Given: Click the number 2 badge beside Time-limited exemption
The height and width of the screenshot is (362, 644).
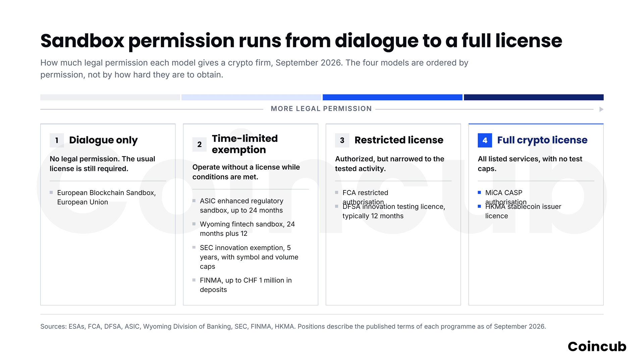Looking at the screenshot, I should click(199, 144).
